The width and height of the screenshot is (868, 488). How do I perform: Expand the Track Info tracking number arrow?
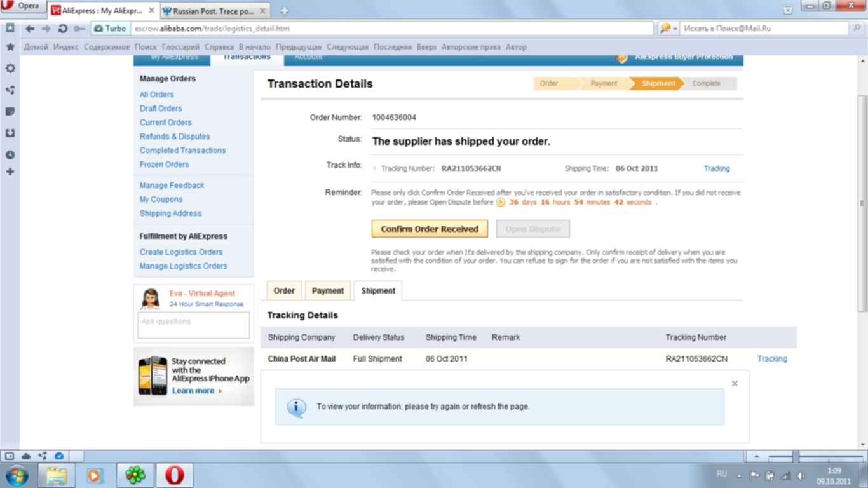tap(375, 169)
